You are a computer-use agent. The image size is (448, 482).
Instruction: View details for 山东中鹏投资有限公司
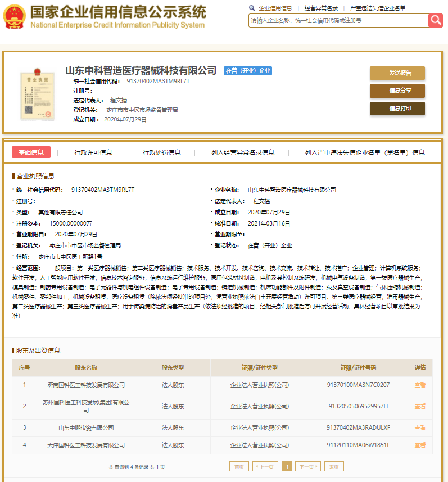pyautogui.click(x=420, y=427)
